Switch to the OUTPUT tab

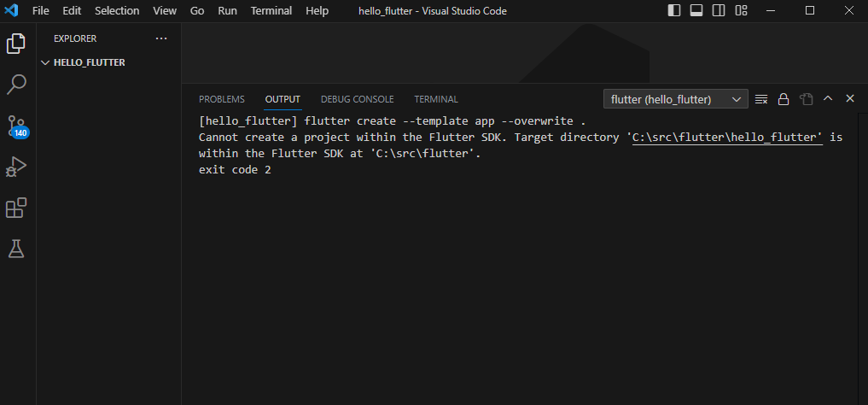click(x=283, y=99)
